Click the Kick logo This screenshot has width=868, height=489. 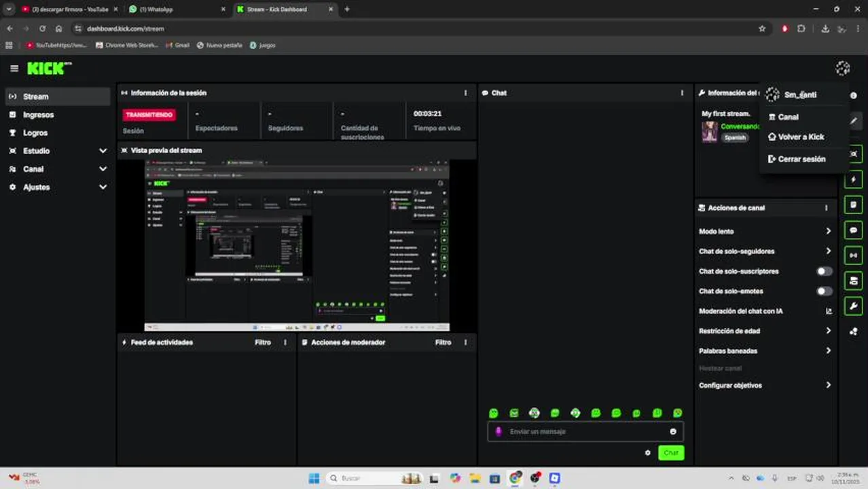click(x=49, y=69)
